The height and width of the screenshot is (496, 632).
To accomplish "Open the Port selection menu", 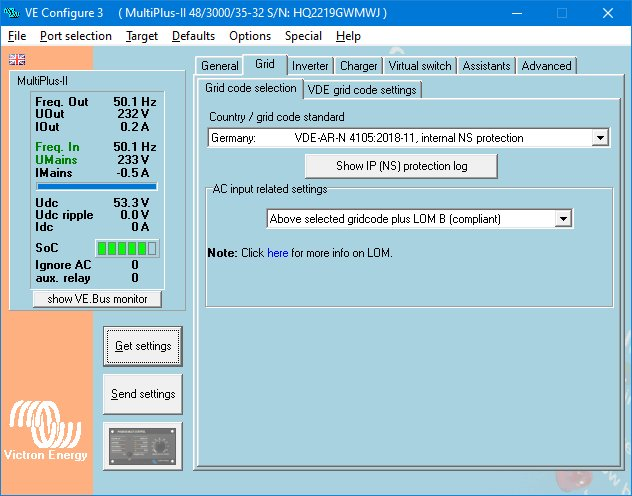I will 76,36.
